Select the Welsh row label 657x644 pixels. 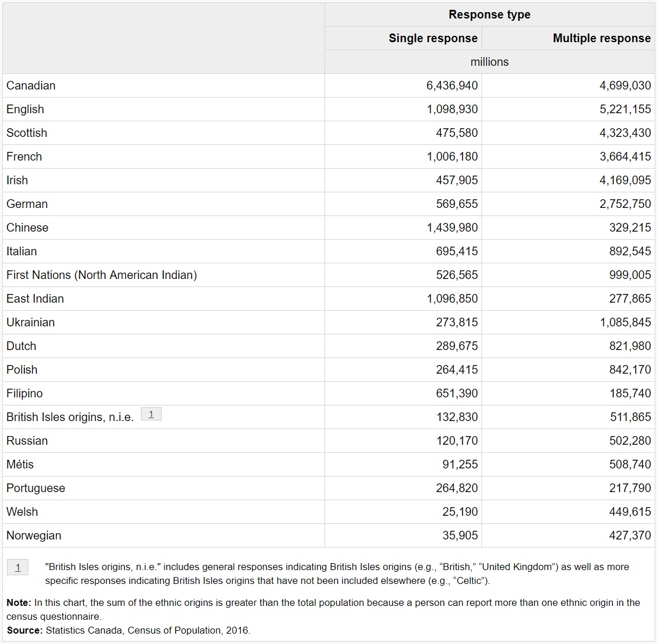(22, 512)
